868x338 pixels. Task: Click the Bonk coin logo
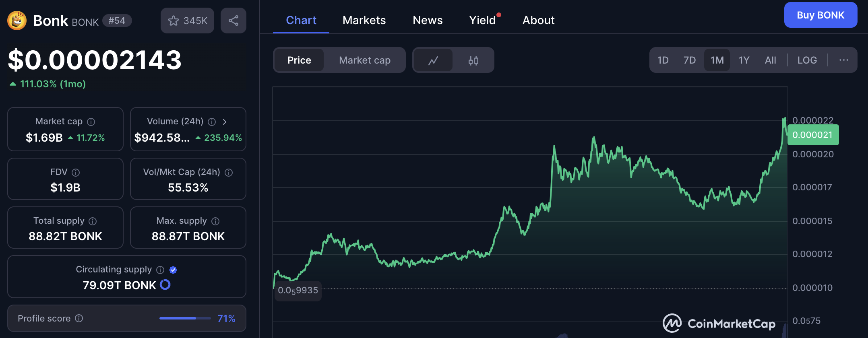16,20
